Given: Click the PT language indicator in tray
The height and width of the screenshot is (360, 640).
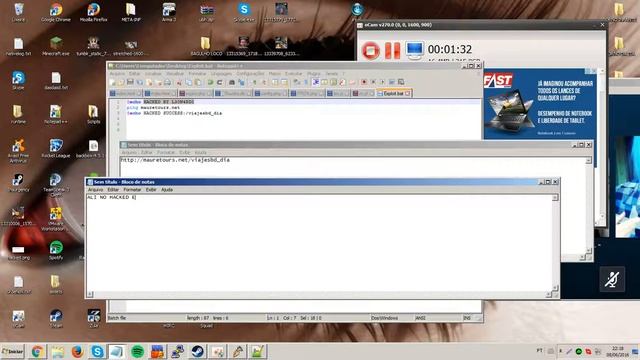Looking at the screenshot, I should [540, 351].
